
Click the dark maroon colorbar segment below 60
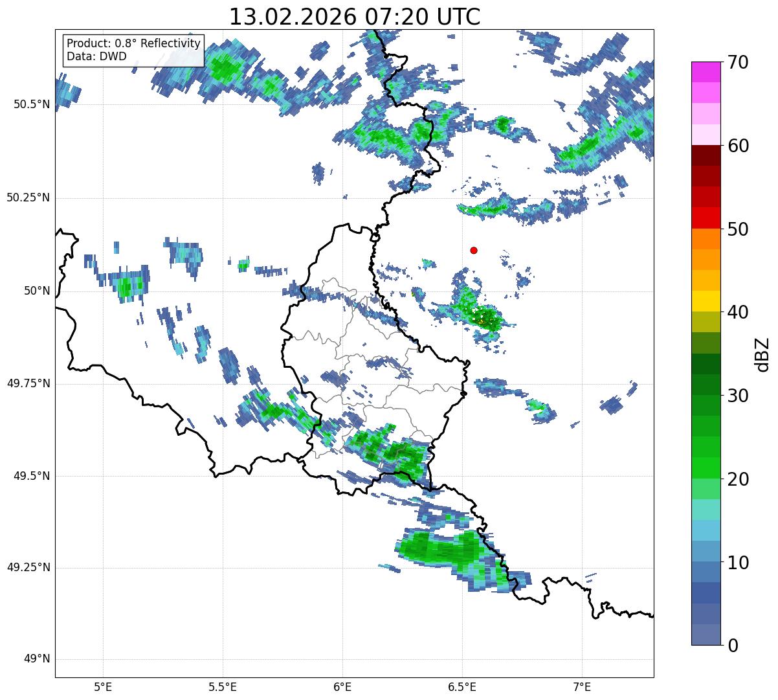pos(706,155)
